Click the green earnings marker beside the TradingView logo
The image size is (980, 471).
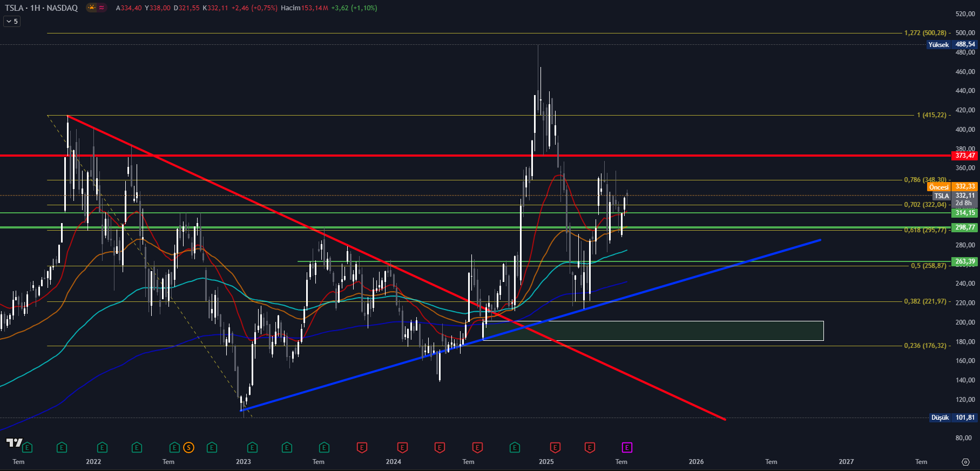click(x=28, y=447)
